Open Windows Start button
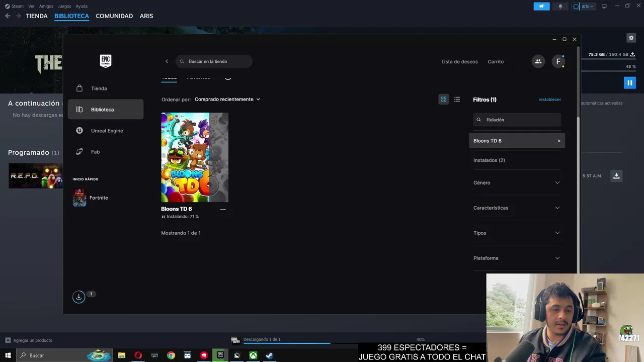Image resolution: width=644 pixels, height=362 pixels. pyautogui.click(x=8, y=355)
